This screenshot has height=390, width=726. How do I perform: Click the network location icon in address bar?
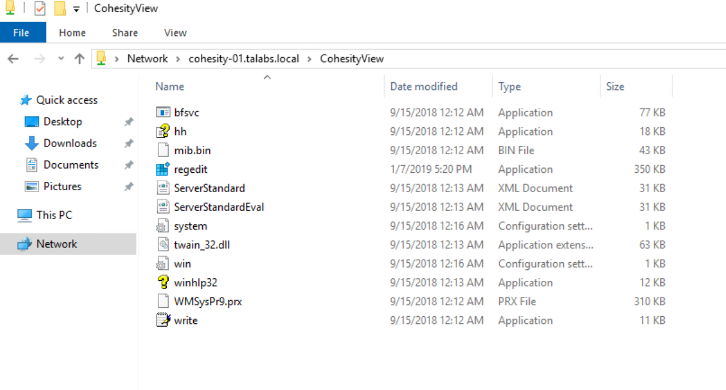pos(101,59)
